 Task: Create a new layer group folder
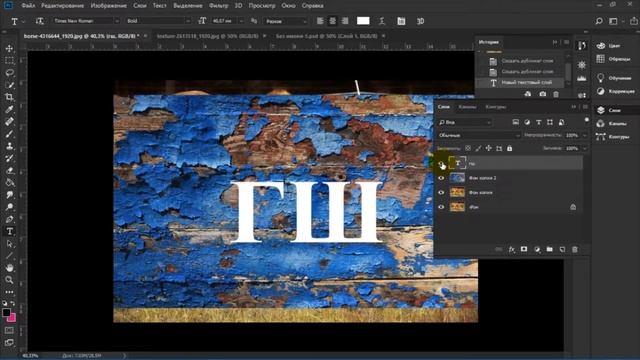click(549, 249)
